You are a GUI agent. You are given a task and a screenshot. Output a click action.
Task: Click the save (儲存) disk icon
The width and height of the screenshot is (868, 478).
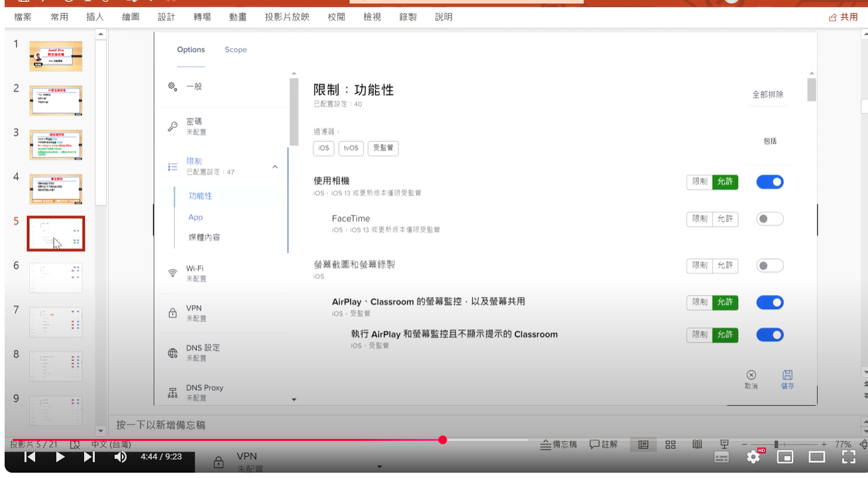[x=787, y=376]
